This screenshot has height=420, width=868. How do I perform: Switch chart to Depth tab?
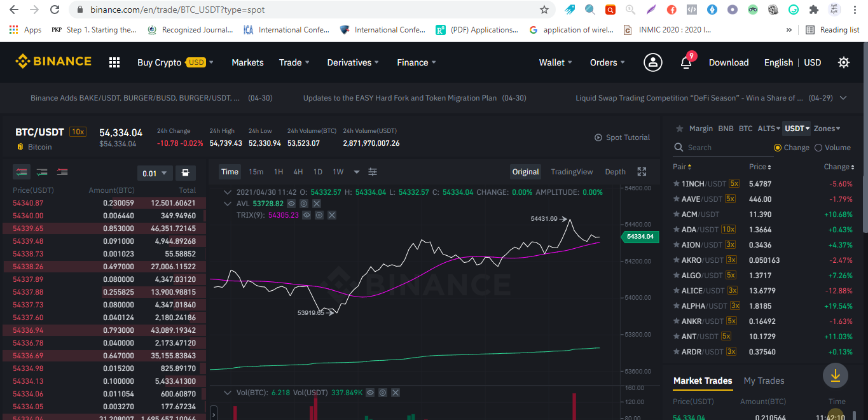[615, 172]
